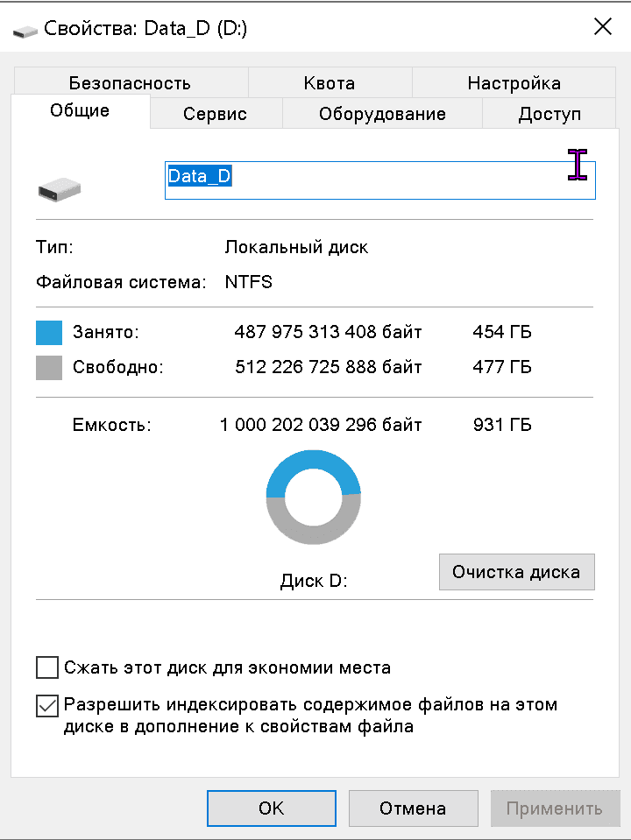Close the Data_D properties dialog

click(603, 26)
